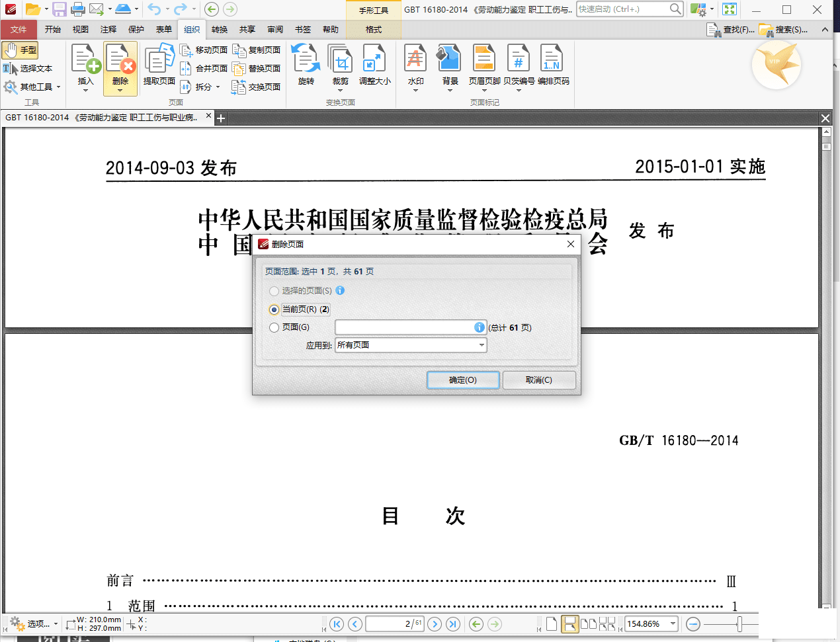
Task: Click the Save floppy icon
Action: (x=60, y=9)
